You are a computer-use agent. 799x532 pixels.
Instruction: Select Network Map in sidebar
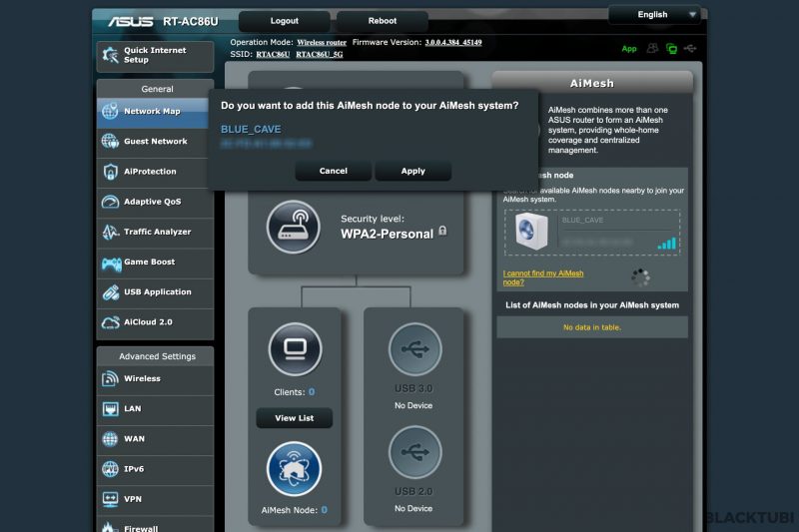point(155,111)
